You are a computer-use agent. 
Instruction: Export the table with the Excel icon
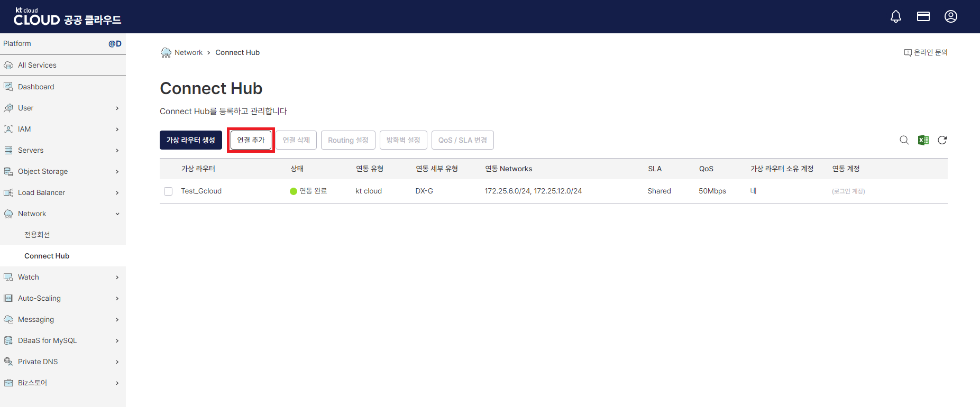coord(923,140)
